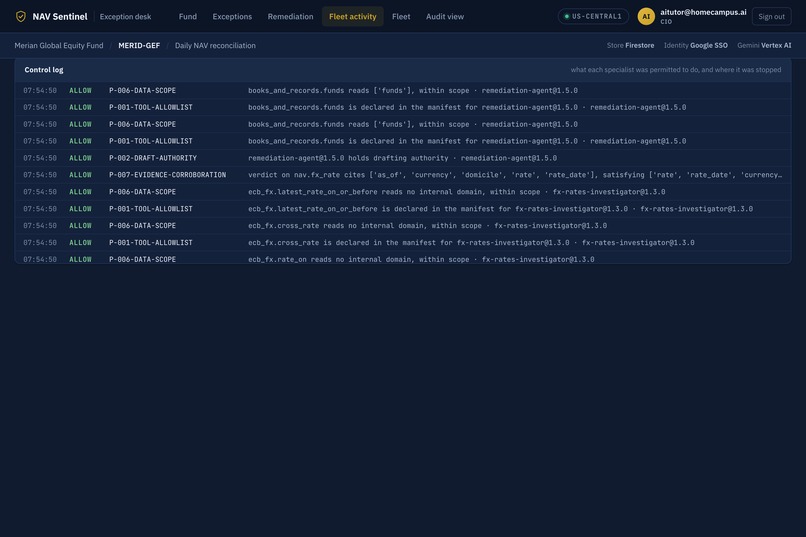Click the NAV Sentinel shield logo
This screenshot has height=537, width=806.
(21, 16)
